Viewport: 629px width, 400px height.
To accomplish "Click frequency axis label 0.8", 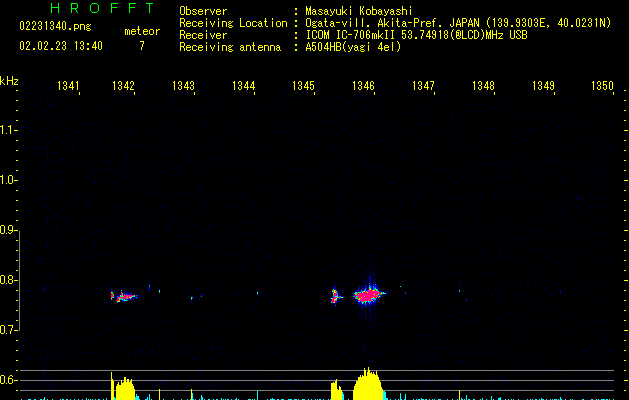I will 8,280.
